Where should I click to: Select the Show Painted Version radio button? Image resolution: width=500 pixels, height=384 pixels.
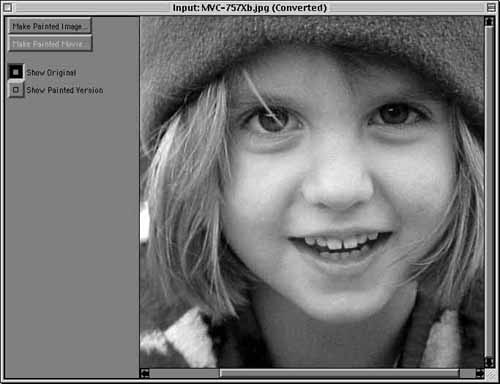point(16,89)
